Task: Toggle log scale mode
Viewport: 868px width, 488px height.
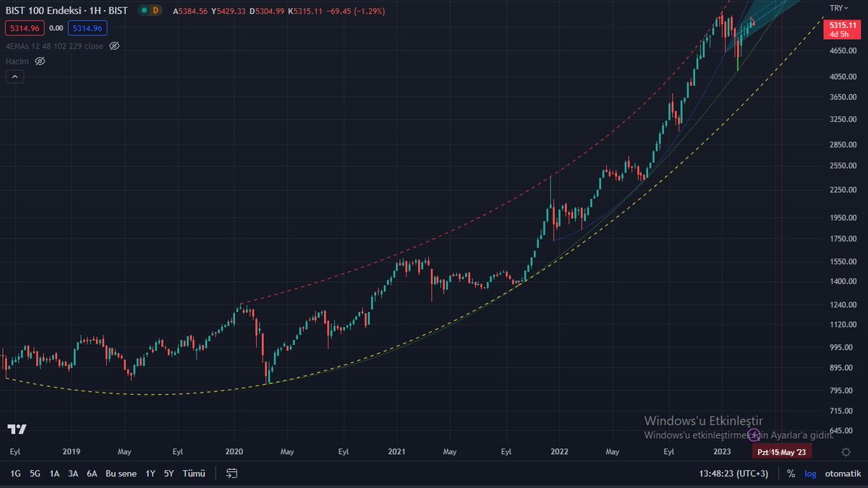Action: pyautogui.click(x=810, y=474)
